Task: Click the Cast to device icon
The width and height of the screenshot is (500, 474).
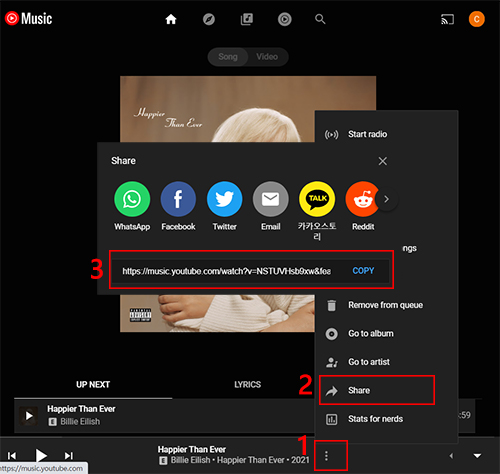Action: [x=447, y=19]
